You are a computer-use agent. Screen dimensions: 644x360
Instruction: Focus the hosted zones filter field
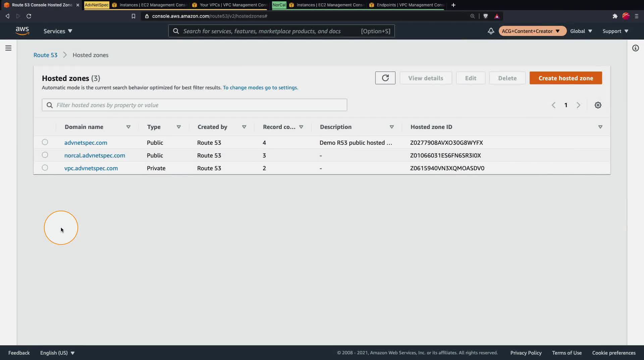coord(195,105)
